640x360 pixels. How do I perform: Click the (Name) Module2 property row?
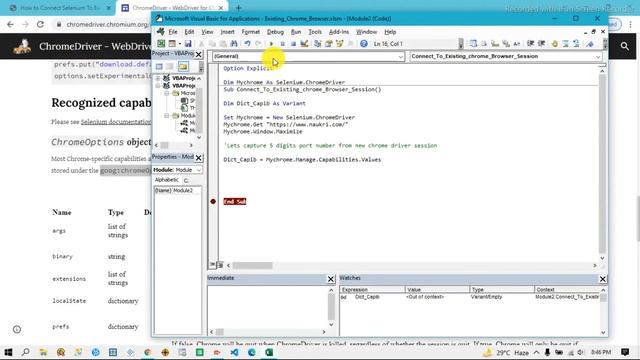pyautogui.click(x=177, y=191)
